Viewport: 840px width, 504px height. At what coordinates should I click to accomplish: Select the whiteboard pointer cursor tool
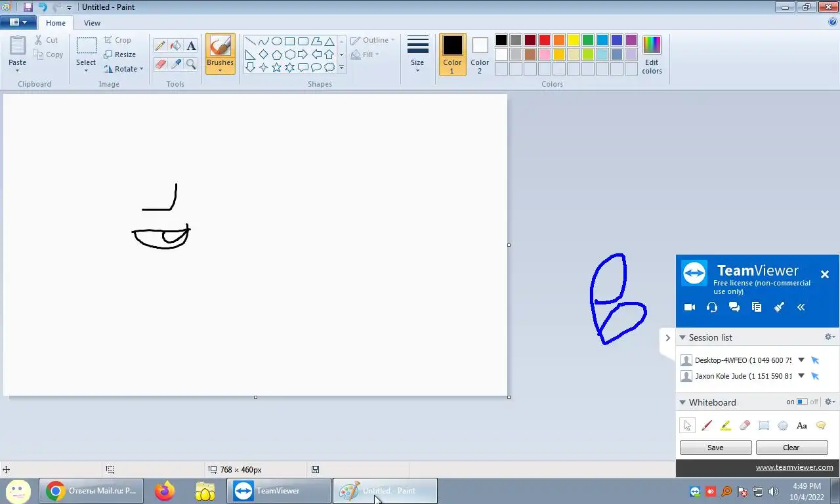[687, 425]
